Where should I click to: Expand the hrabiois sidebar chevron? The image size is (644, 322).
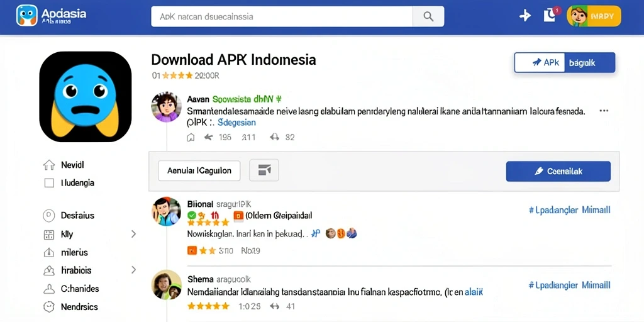pos(133,270)
